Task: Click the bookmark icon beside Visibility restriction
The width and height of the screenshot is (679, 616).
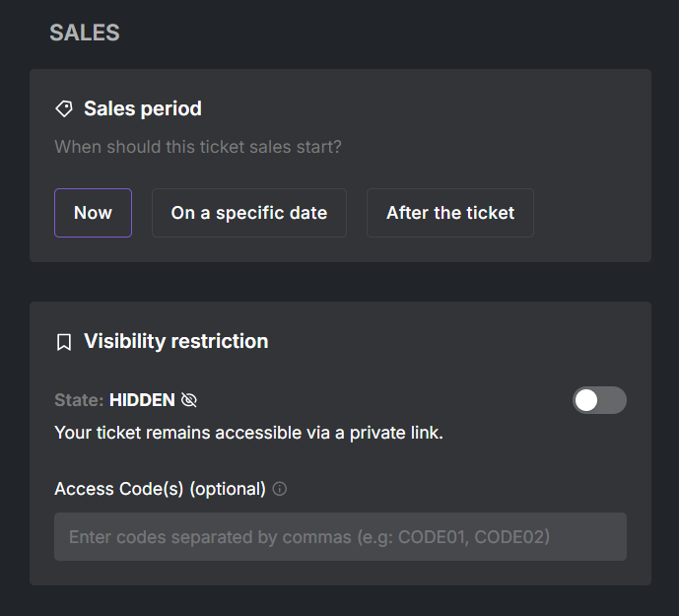Action: 64,342
